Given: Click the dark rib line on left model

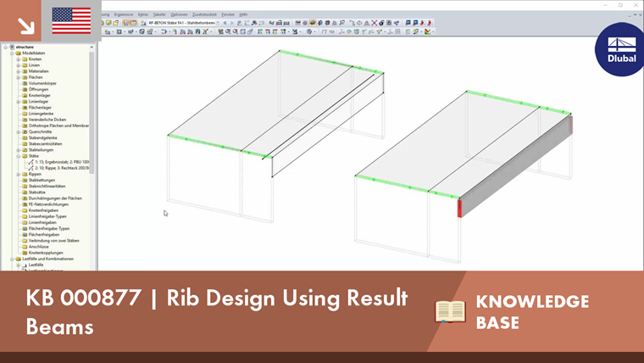Looking at the screenshot, I should (x=318, y=117).
